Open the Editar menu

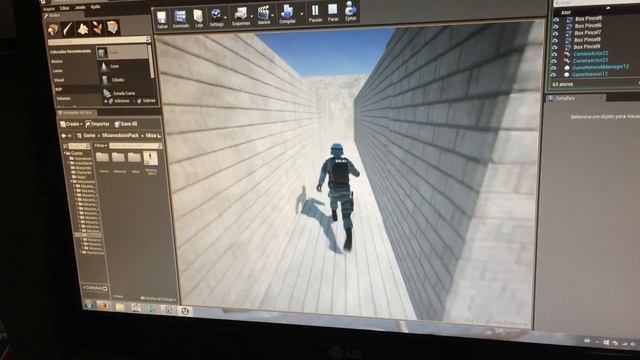pos(64,8)
